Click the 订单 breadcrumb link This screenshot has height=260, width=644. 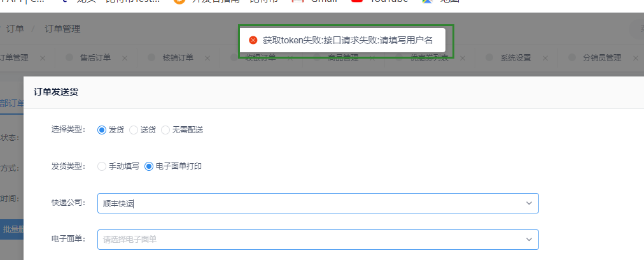(15, 29)
